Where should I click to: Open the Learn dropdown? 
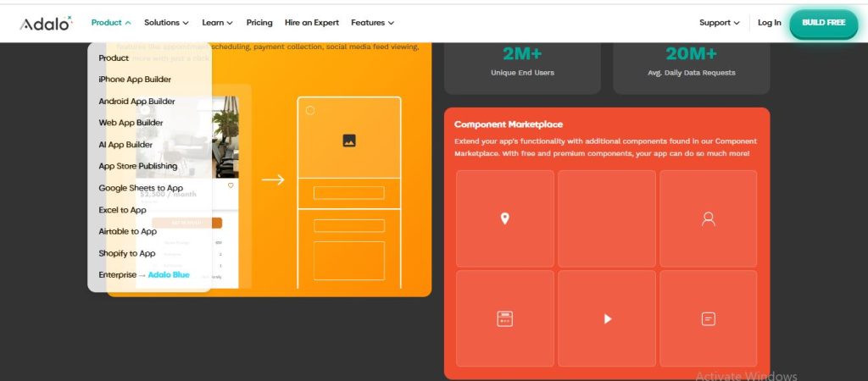(217, 23)
